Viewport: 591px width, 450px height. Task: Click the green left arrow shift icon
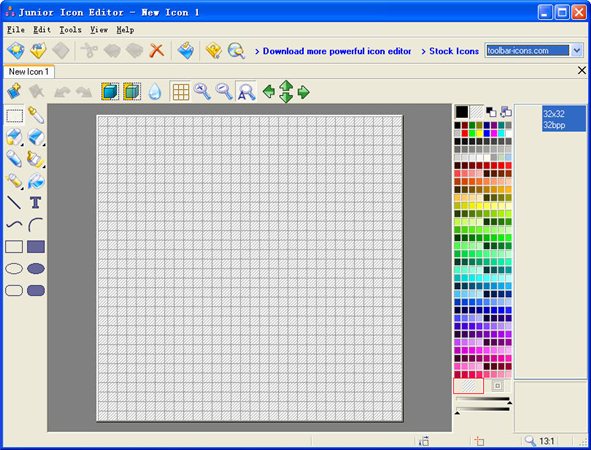(x=269, y=92)
